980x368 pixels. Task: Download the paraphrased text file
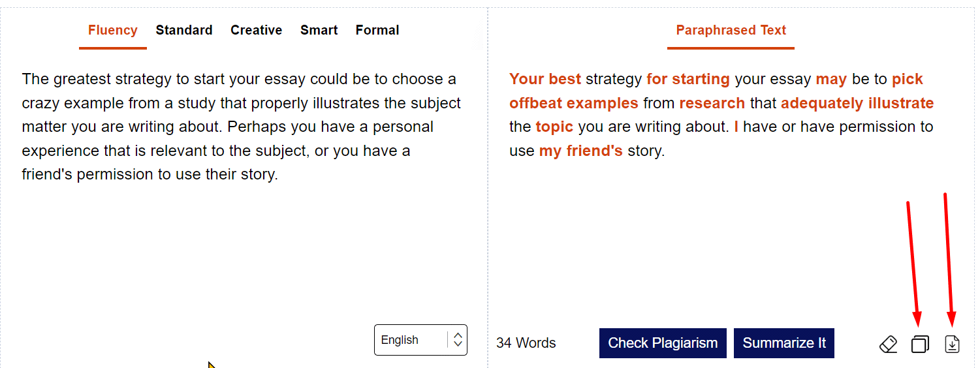click(x=953, y=344)
